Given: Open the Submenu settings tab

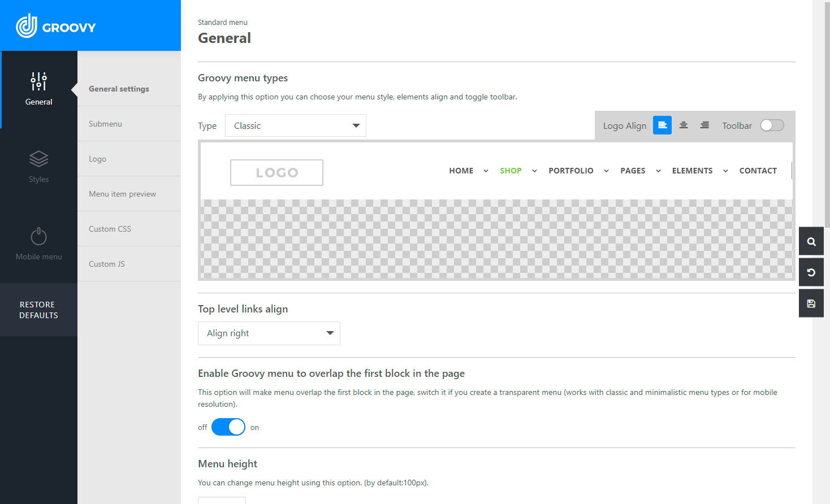Looking at the screenshot, I should [x=105, y=124].
